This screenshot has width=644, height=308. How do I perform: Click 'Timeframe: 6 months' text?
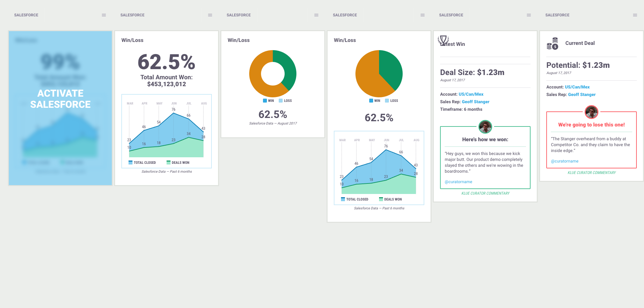click(x=461, y=109)
